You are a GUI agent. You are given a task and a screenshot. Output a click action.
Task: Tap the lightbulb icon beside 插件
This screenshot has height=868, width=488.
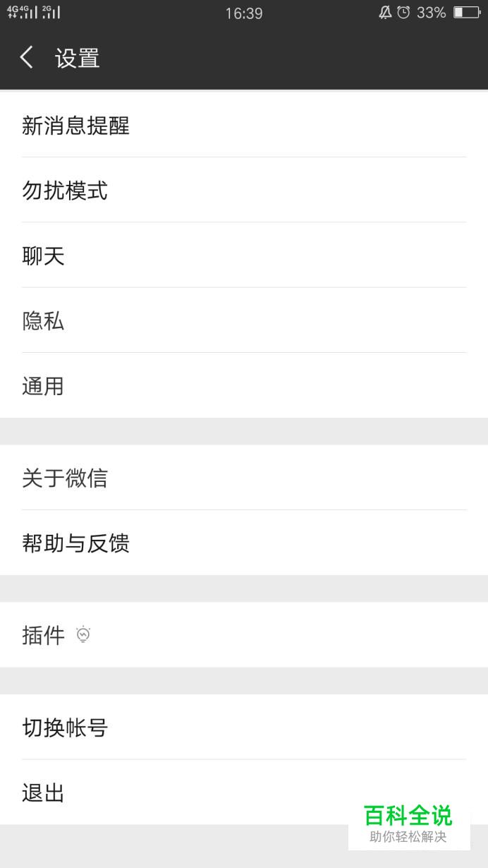click(83, 634)
